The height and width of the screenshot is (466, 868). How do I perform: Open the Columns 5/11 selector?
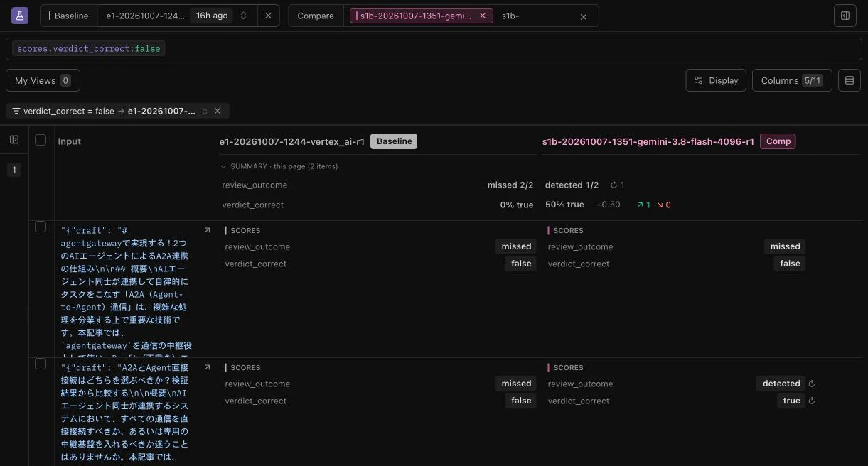click(x=792, y=80)
